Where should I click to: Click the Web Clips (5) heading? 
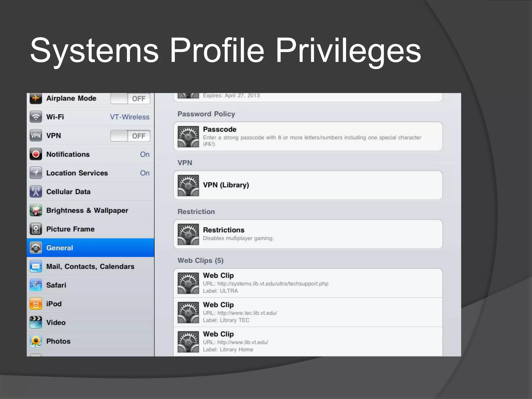click(x=201, y=261)
